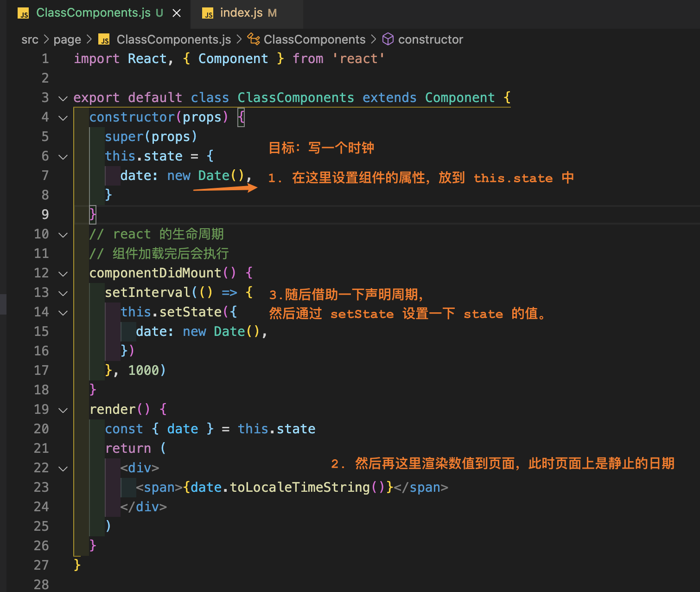Close the ClassComponents.js tab
The height and width of the screenshot is (592, 700).
pyautogui.click(x=177, y=13)
